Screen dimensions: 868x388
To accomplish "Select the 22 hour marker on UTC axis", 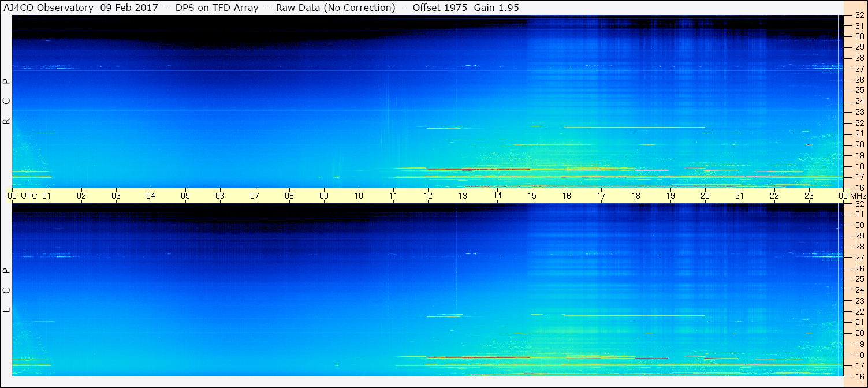I will click(774, 196).
